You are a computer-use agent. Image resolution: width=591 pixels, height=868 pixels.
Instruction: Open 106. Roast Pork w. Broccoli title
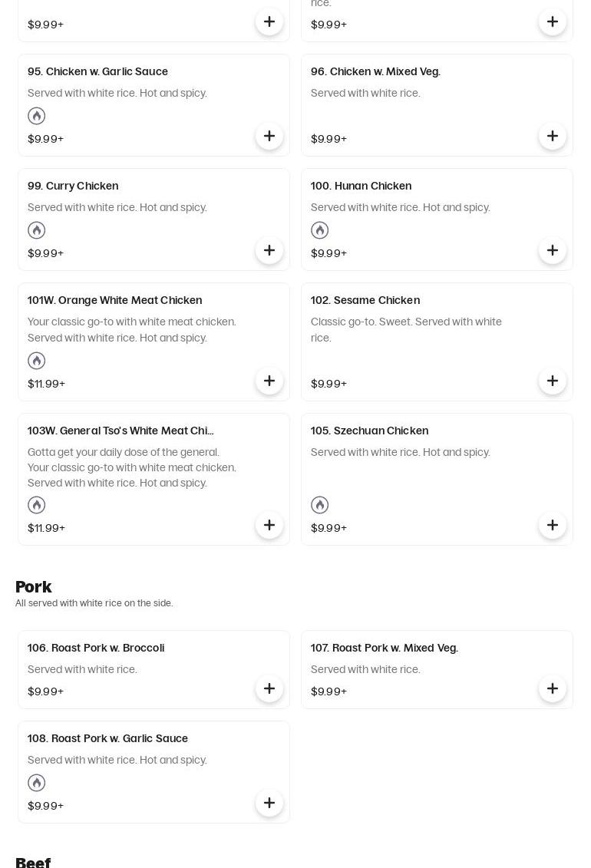pyautogui.click(x=96, y=648)
